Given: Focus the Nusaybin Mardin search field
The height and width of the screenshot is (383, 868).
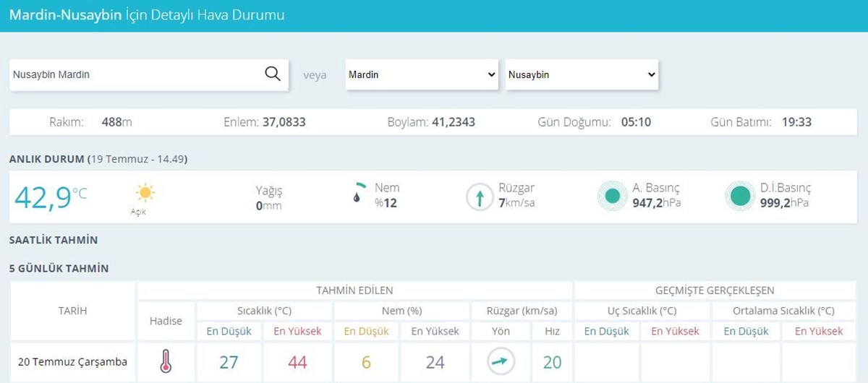Looking at the screenshot, I should tap(134, 74).
